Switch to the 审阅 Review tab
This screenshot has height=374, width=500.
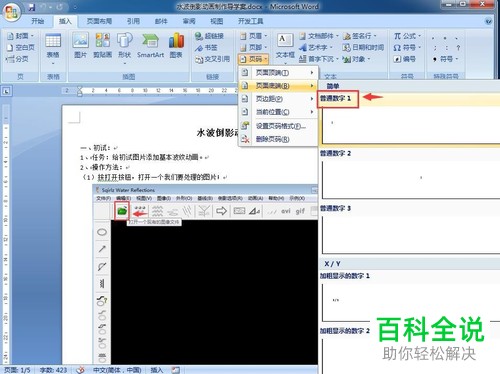coord(189,21)
